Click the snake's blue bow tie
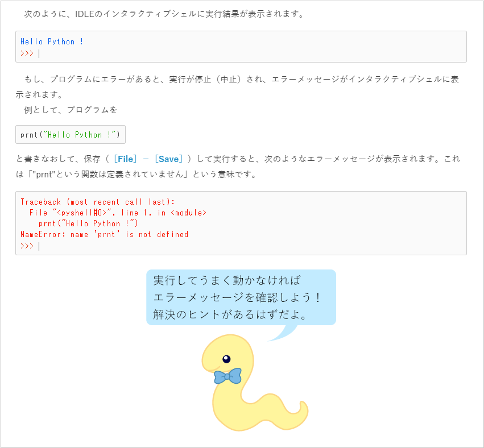 (x=227, y=376)
